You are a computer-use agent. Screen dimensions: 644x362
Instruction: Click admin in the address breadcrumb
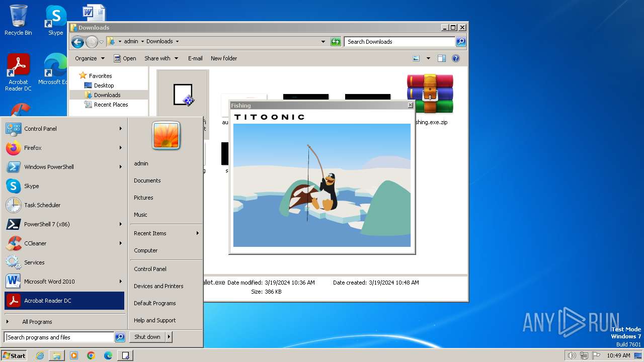pyautogui.click(x=131, y=41)
